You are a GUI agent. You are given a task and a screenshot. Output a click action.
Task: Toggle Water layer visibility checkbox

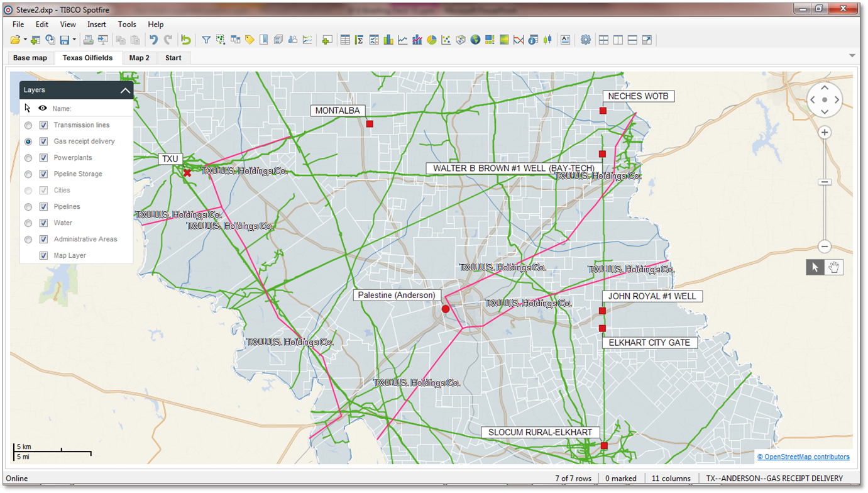point(43,223)
